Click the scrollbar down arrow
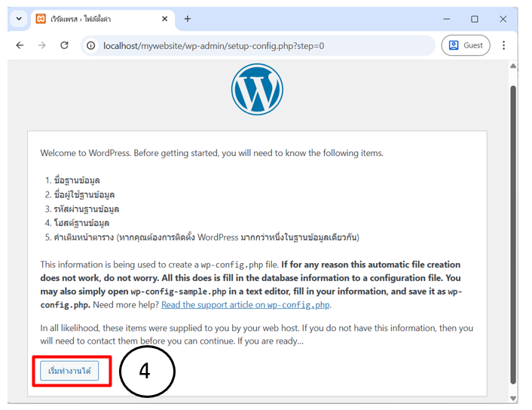532x410 pixels. pyautogui.click(x=513, y=397)
